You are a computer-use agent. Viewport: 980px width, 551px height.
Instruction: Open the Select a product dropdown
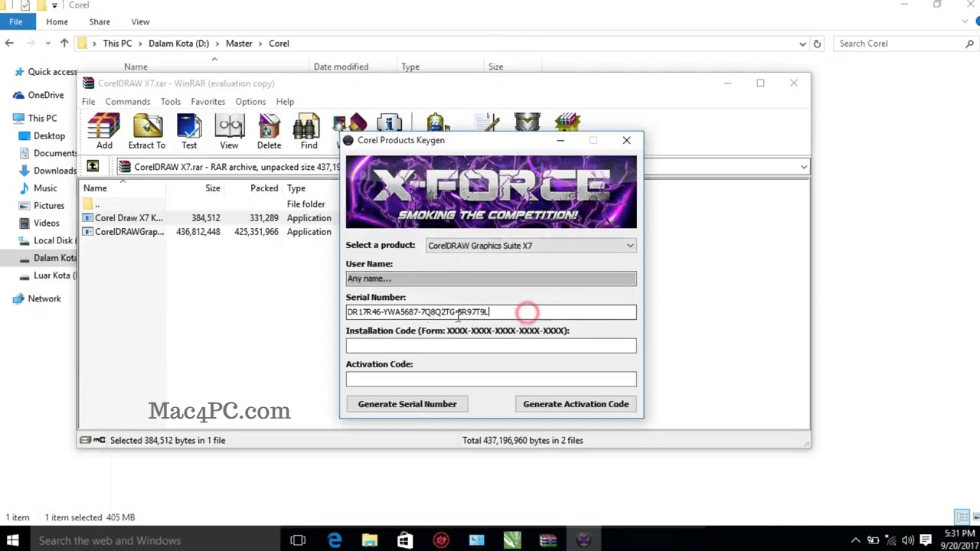(x=531, y=246)
